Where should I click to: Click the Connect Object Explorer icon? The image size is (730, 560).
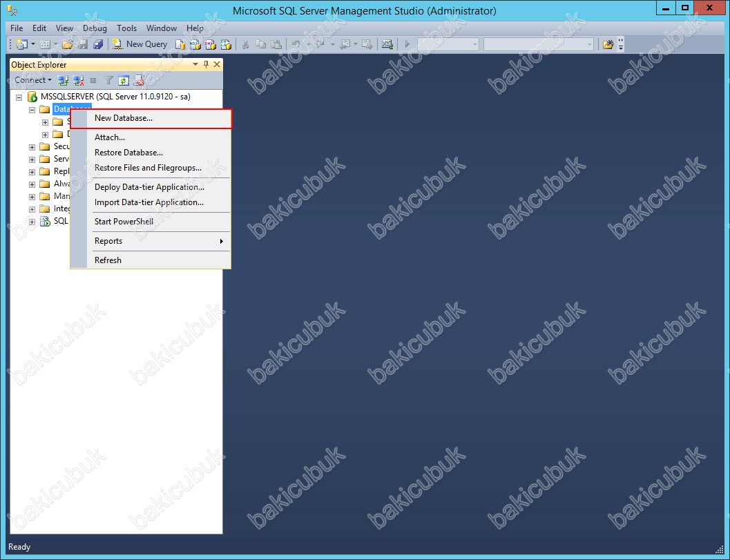[63, 81]
